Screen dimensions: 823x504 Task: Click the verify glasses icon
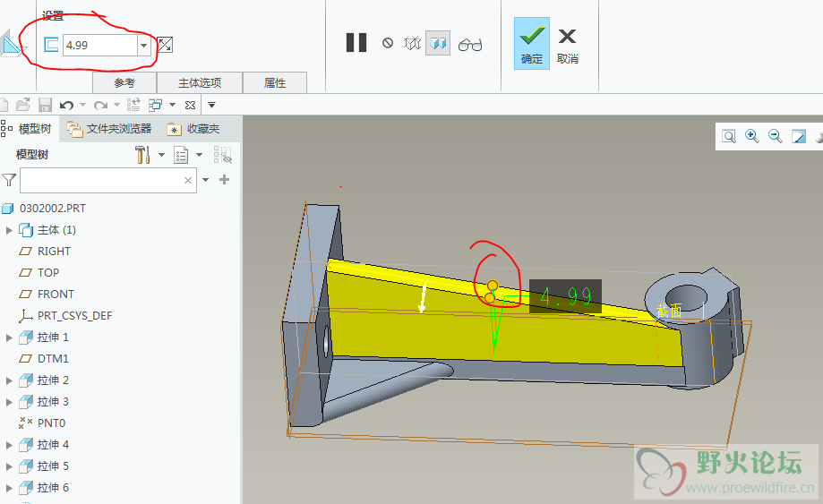click(x=470, y=45)
